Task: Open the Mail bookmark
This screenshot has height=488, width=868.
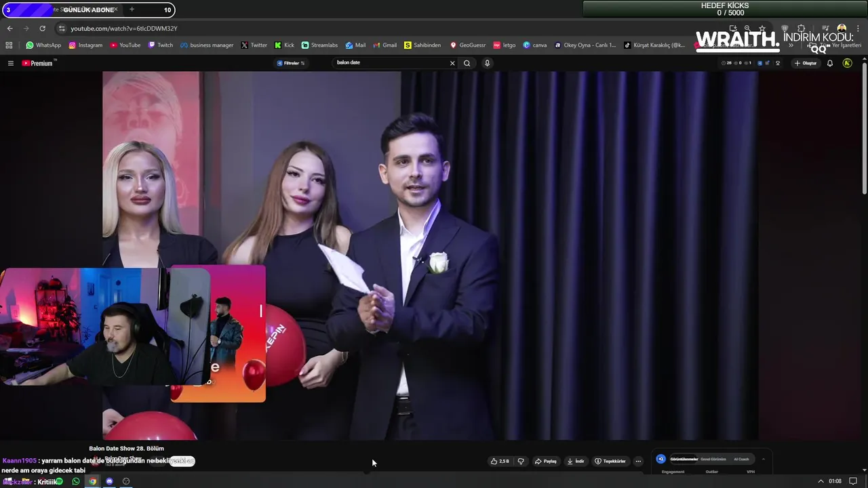Action: tap(355, 45)
